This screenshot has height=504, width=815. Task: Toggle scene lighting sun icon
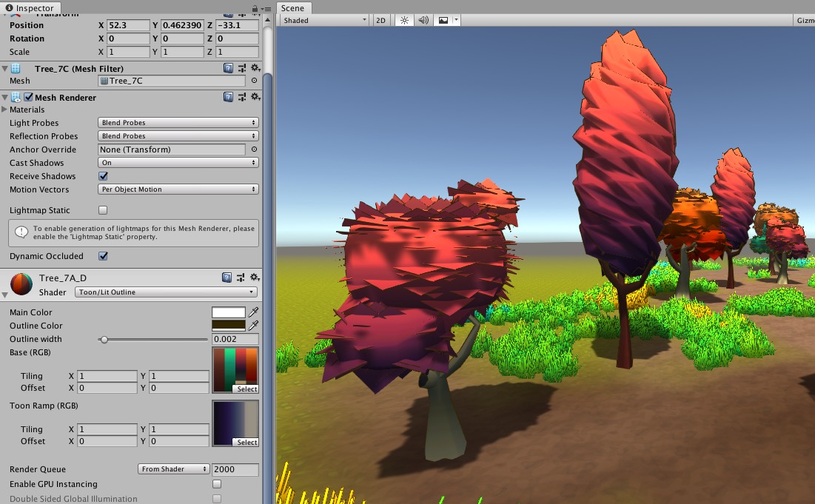pos(404,20)
